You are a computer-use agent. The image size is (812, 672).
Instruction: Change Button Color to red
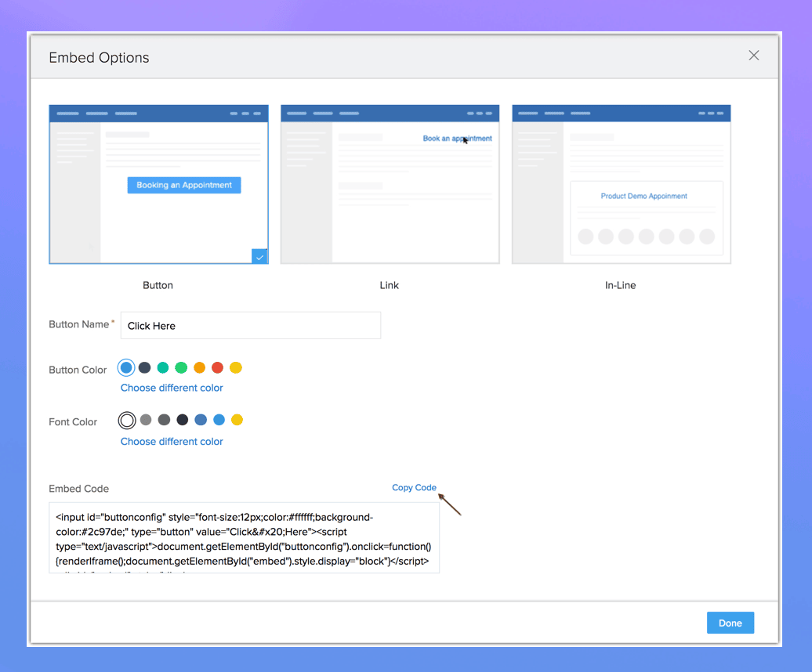[x=218, y=367]
